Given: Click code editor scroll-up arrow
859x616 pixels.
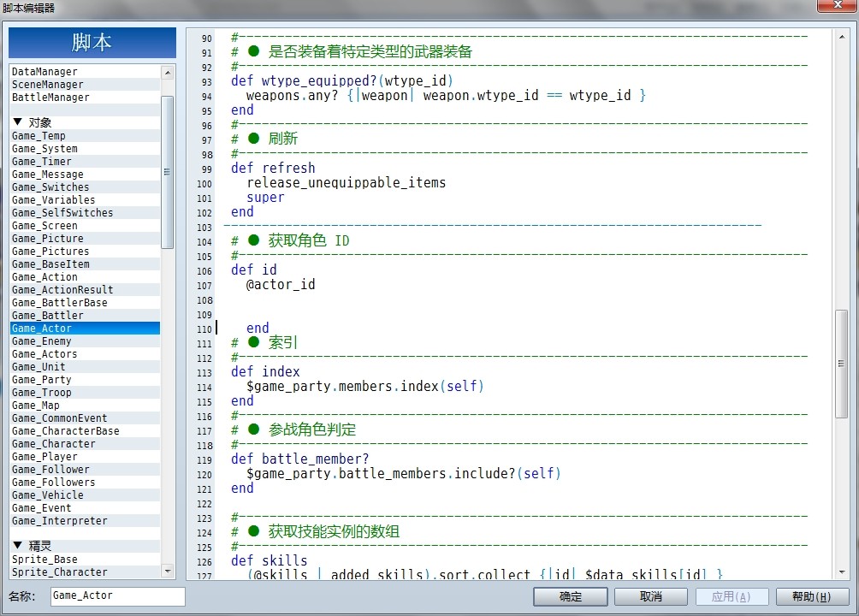Looking at the screenshot, I should (842, 37).
